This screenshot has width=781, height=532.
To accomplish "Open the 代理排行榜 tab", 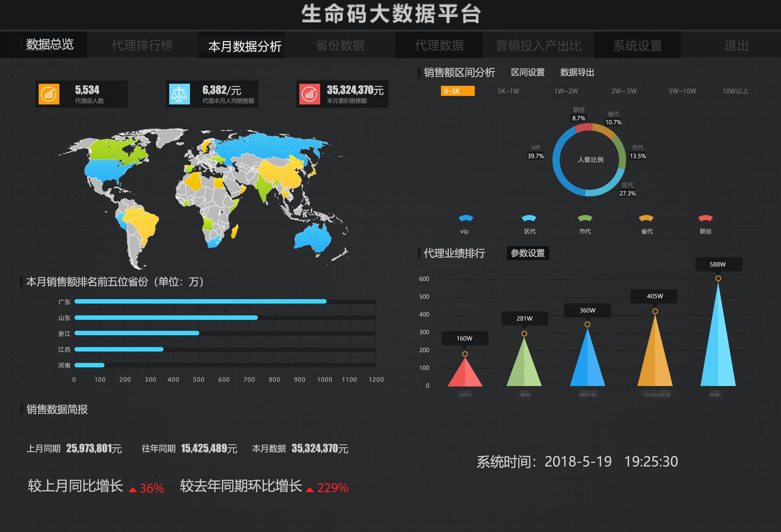I will tap(142, 45).
